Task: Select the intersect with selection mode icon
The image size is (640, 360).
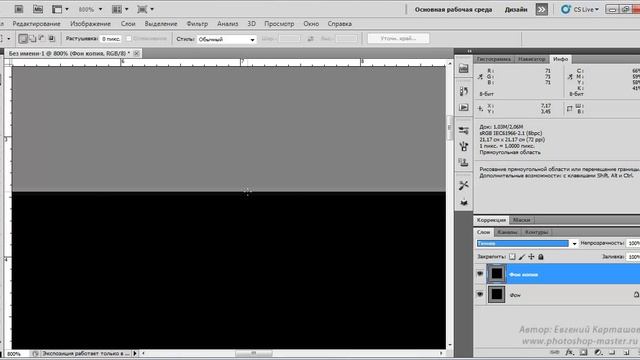Action: coord(52,39)
